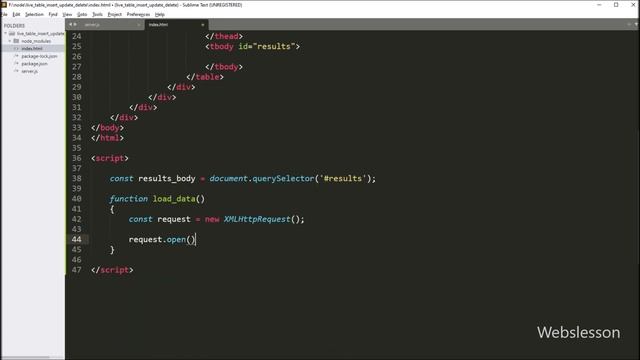Open the Tools menu
Screen dimensions: 640x360
coord(98,14)
